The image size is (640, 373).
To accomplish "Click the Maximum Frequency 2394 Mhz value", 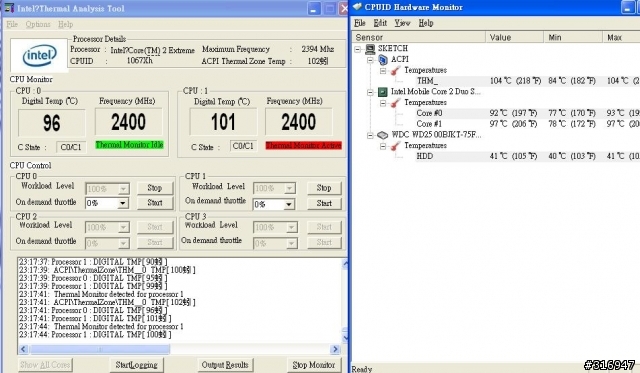I will [x=318, y=49].
